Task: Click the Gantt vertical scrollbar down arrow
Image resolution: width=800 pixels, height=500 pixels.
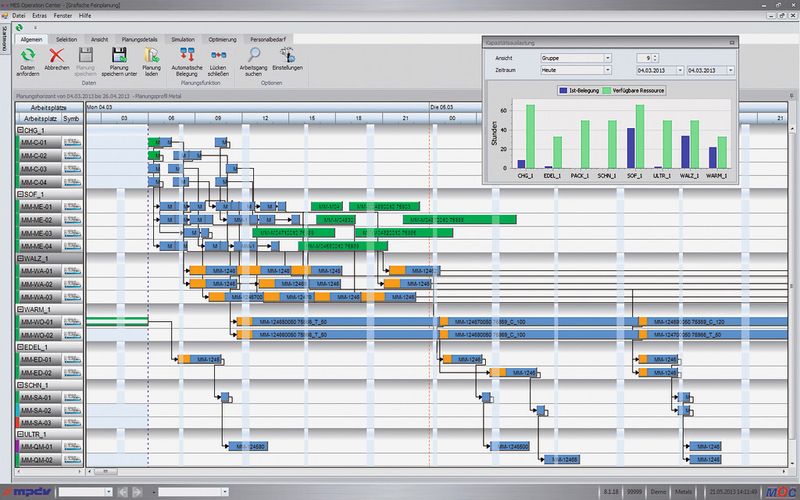Action: point(792,463)
